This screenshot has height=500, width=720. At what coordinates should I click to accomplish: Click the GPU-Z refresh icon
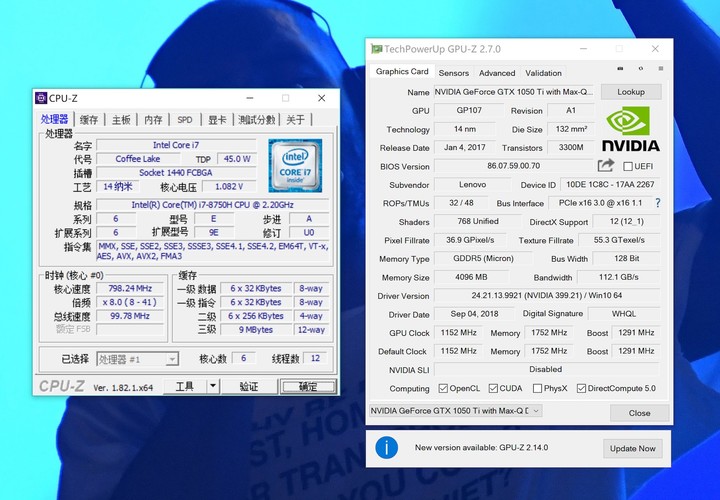coord(641,69)
